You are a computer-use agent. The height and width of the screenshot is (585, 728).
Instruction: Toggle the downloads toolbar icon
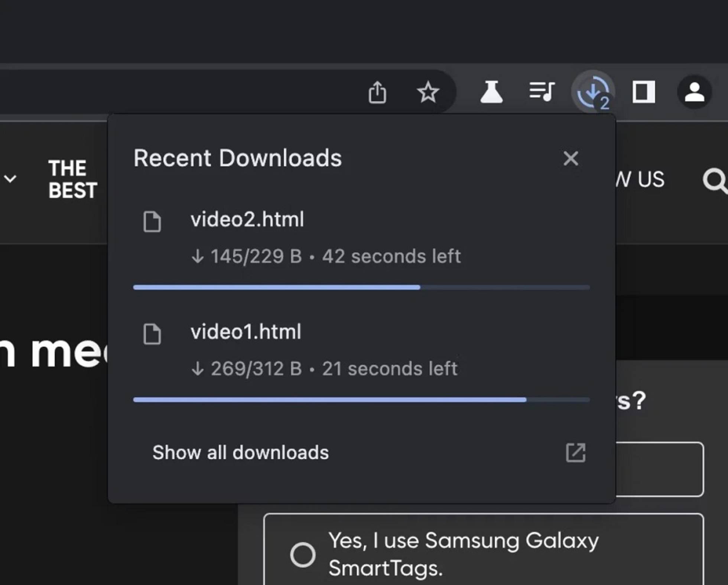click(x=593, y=92)
